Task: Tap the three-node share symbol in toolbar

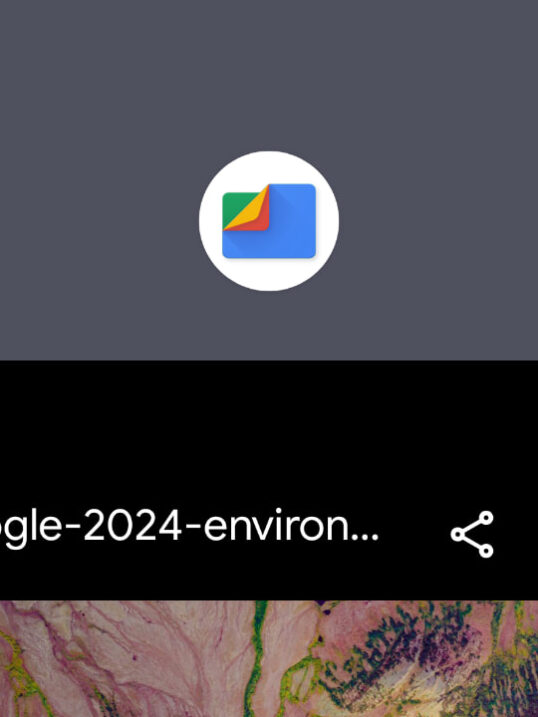Action: (x=472, y=534)
